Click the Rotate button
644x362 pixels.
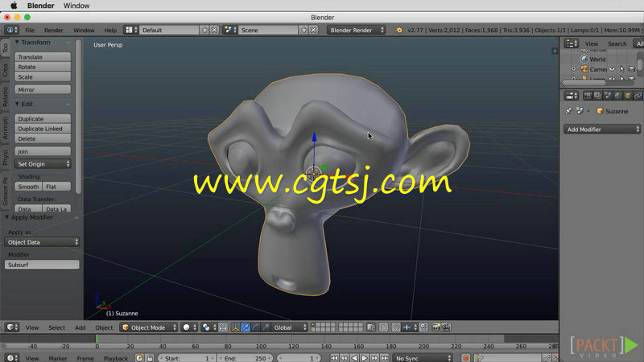coord(43,67)
